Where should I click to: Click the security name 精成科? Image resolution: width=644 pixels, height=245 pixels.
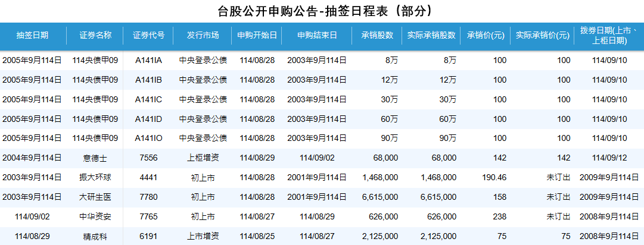click(x=95, y=237)
